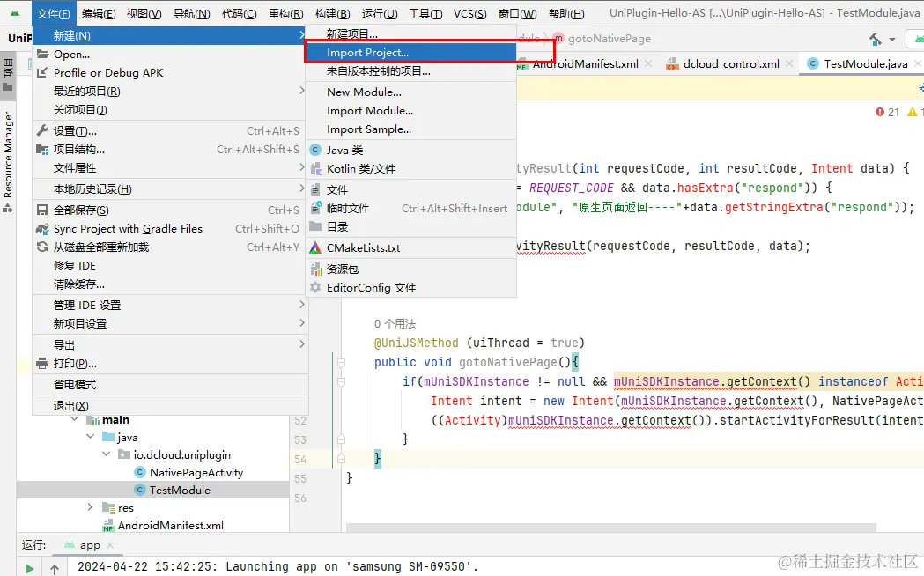The image size is (924, 576).
Task: Open the 运行(U) menu
Action: click(x=380, y=13)
